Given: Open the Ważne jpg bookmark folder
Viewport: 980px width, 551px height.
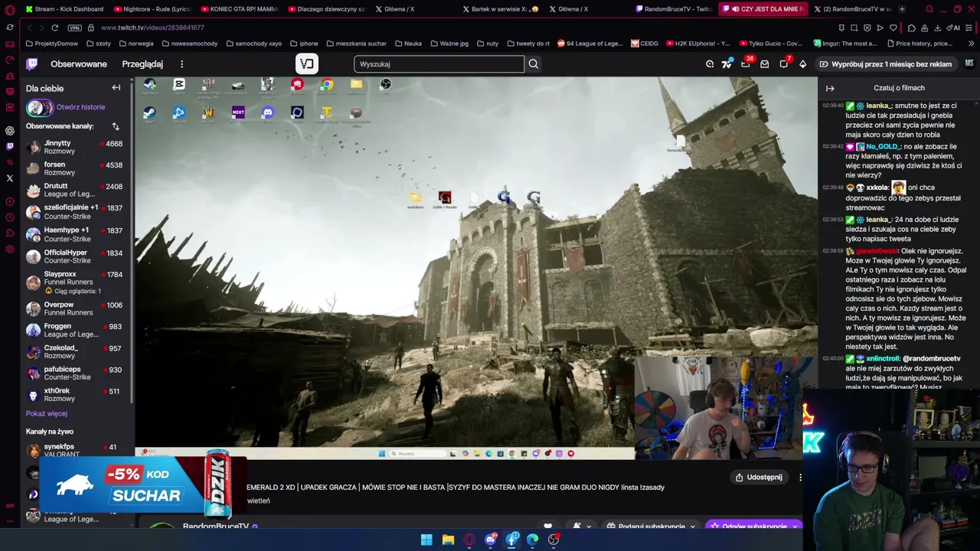Looking at the screenshot, I should coord(449,44).
